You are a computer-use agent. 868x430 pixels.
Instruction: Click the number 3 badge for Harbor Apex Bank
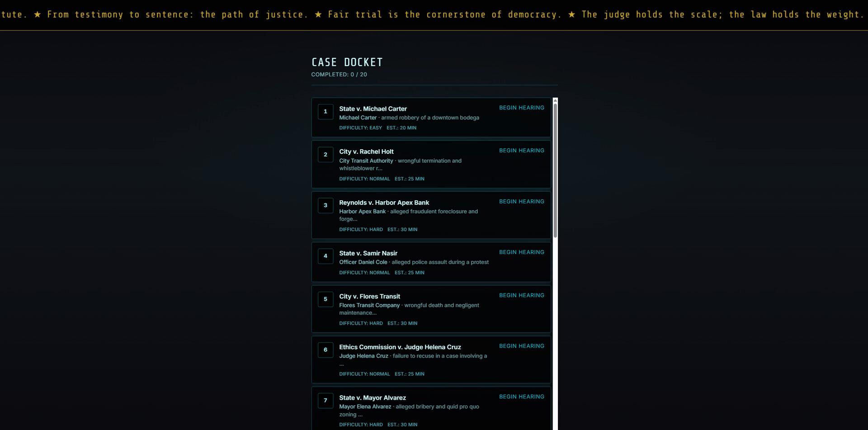(x=325, y=205)
